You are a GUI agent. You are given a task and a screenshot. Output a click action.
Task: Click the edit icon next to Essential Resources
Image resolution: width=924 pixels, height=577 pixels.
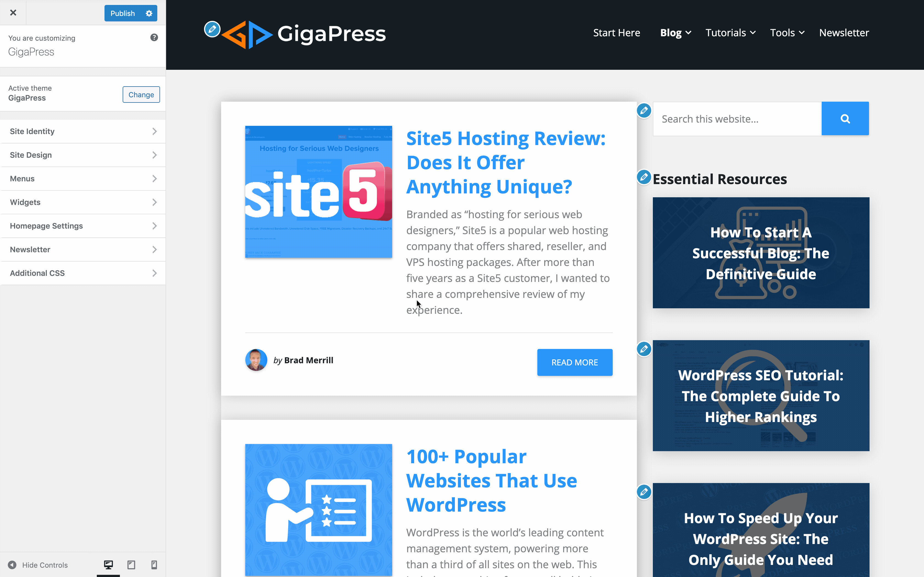644,176
